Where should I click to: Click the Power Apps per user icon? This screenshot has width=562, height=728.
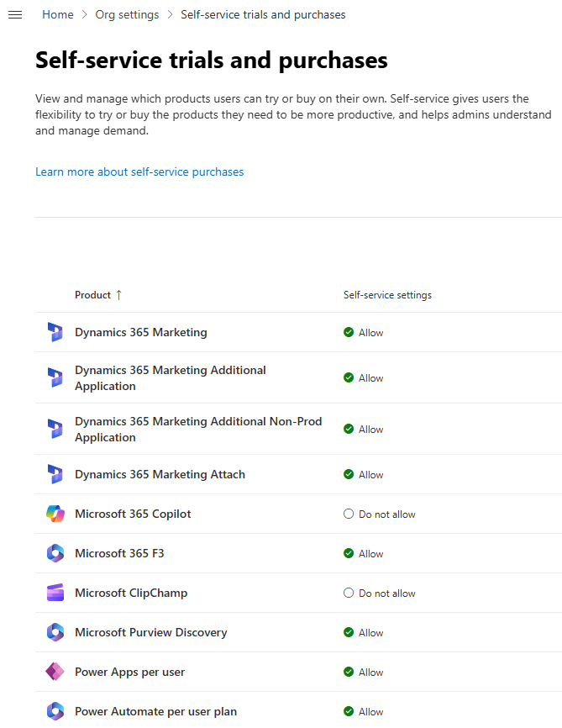55,672
